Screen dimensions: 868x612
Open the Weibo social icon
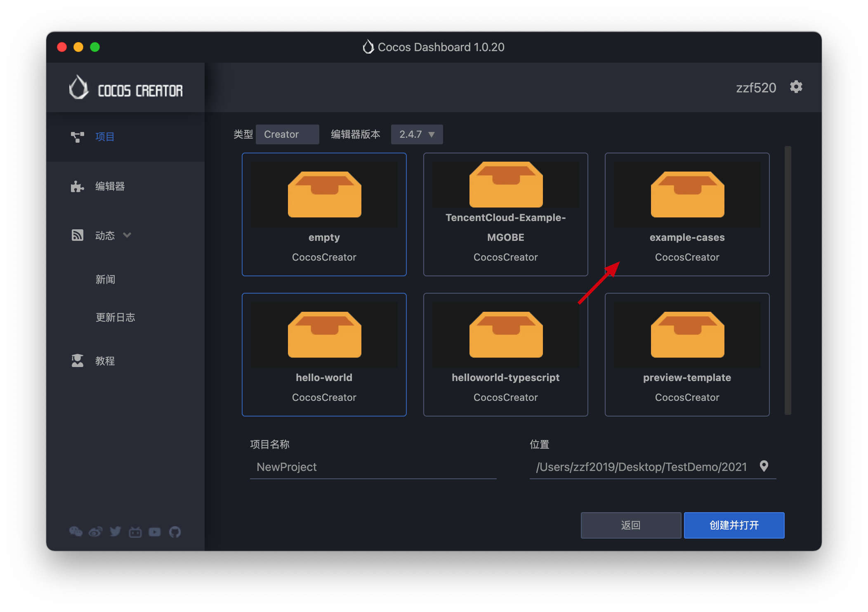pos(95,532)
